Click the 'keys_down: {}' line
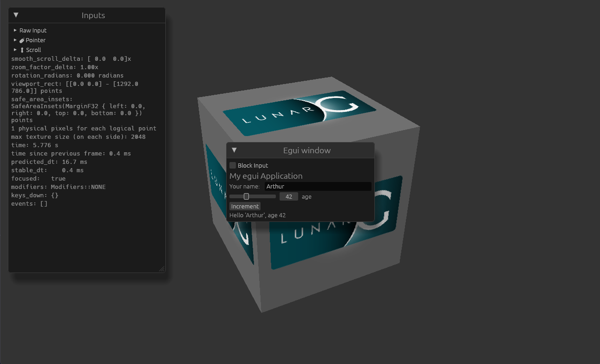Image resolution: width=600 pixels, height=364 pixels. (35, 195)
